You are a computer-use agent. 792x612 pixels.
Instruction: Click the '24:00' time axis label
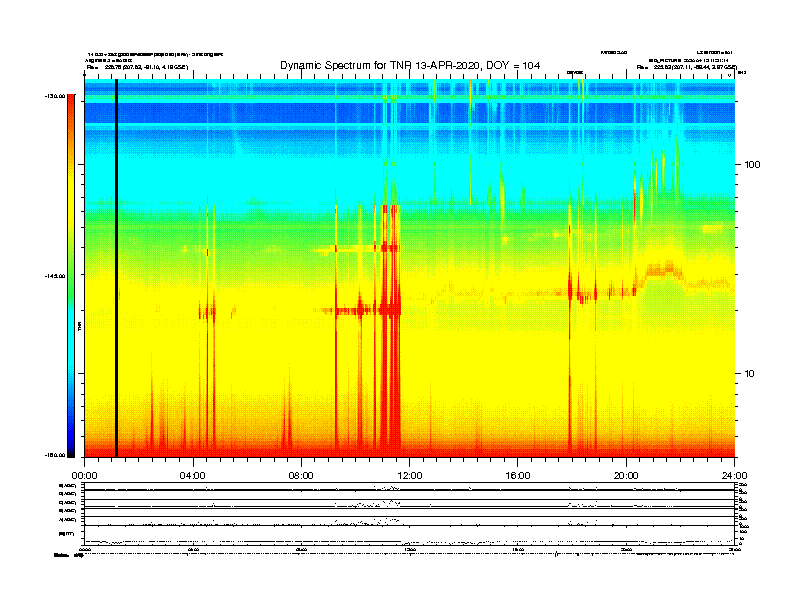(734, 476)
